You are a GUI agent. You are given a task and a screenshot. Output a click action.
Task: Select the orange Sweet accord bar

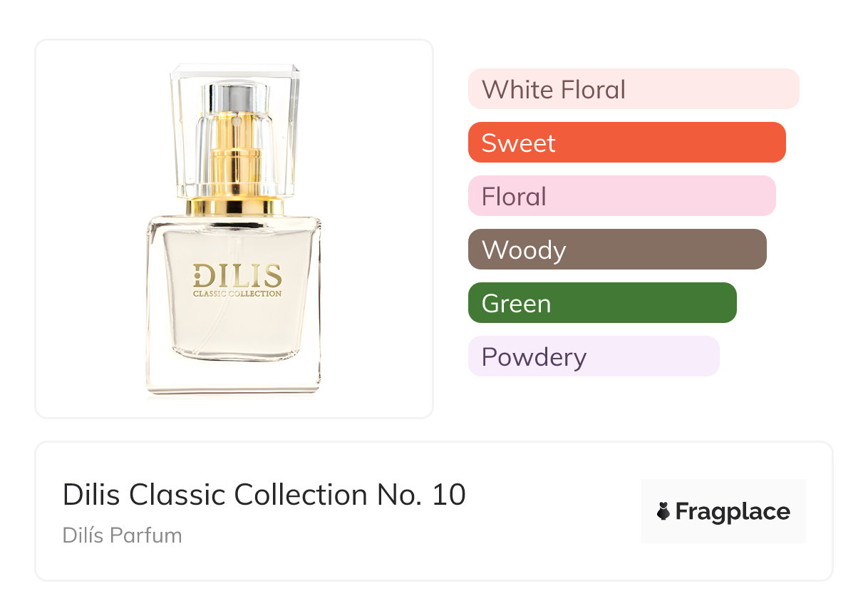626,143
